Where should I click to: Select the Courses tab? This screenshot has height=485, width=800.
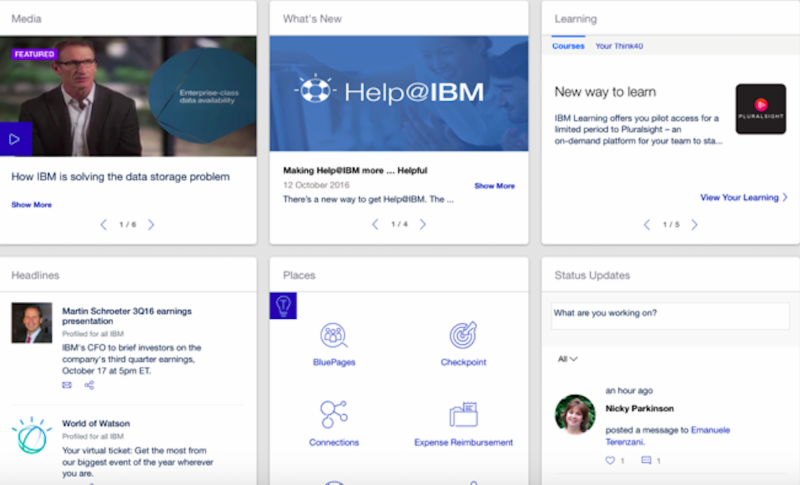coord(568,46)
